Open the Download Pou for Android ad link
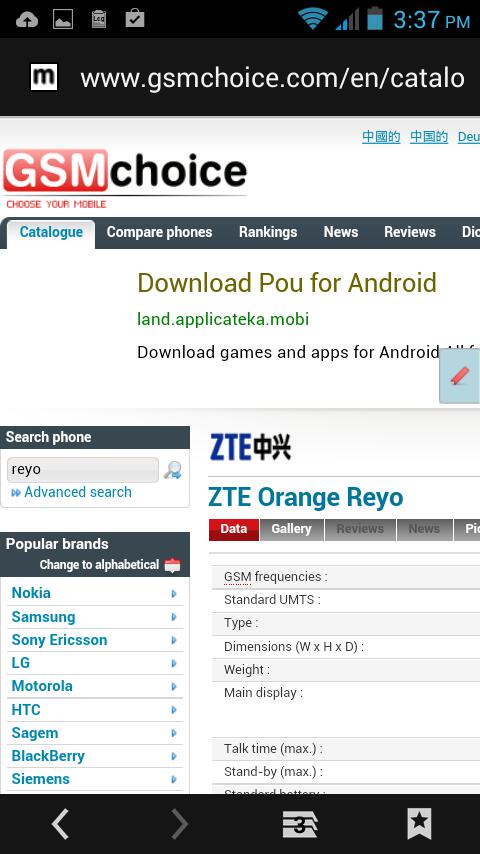 [x=287, y=283]
